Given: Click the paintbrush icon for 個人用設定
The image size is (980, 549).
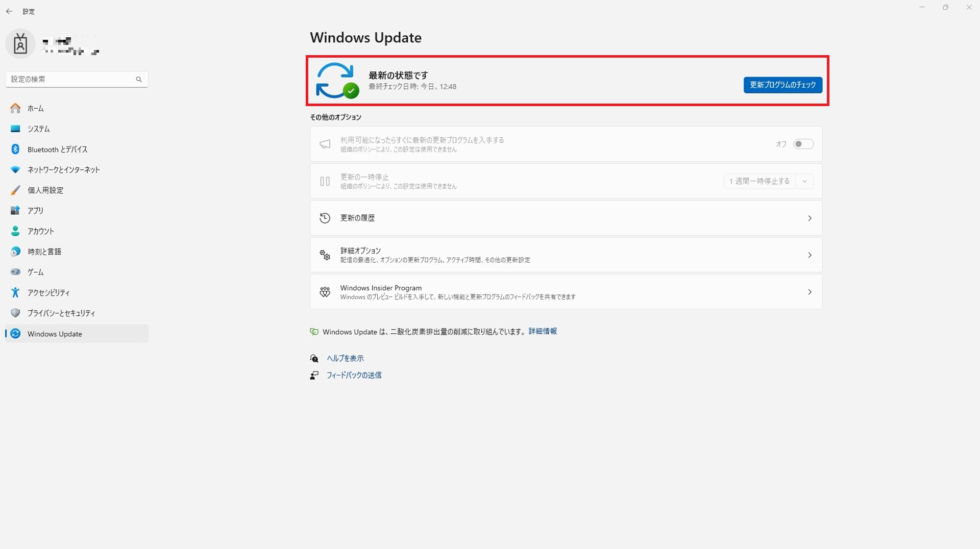Looking at the screenshot, I should [x=15, y=190].
